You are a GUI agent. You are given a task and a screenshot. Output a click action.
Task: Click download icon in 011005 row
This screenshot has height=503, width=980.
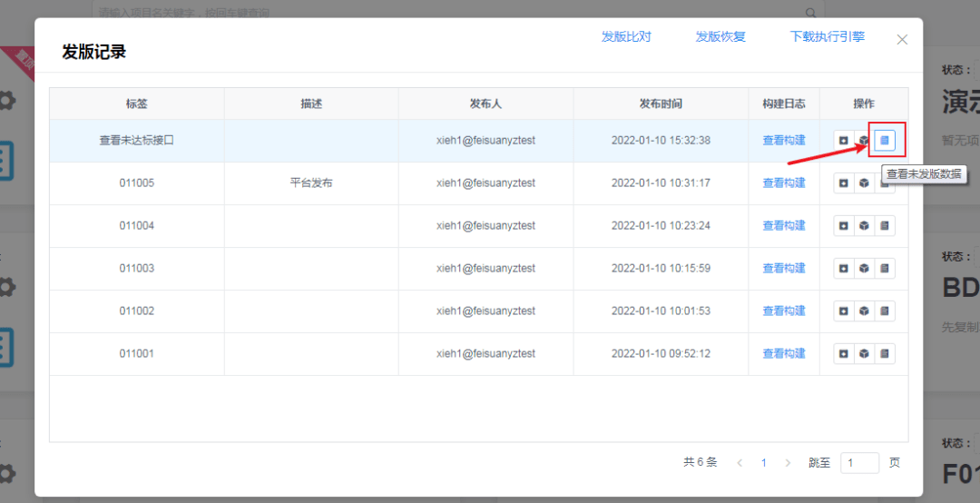click(843, 183)
